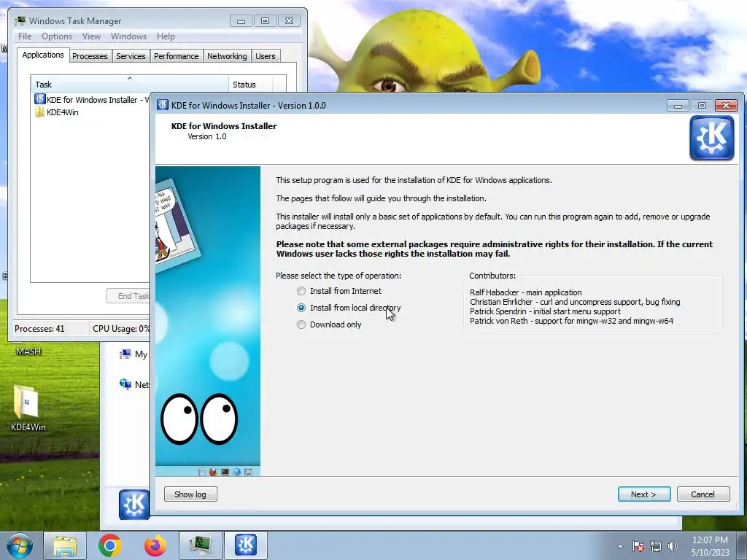747x560 pixels.
Task: Minimize the Windows Task Manager window
Action: click(241, 21)
